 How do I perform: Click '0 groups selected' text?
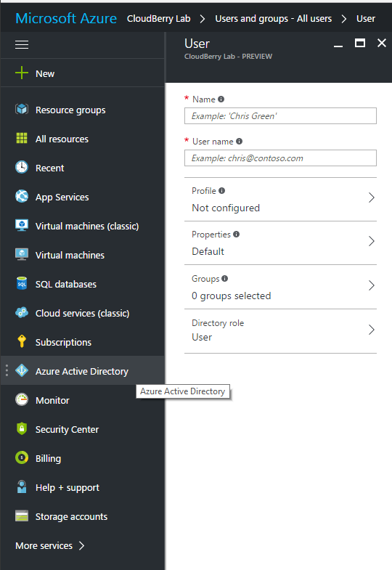coord(231,296)
